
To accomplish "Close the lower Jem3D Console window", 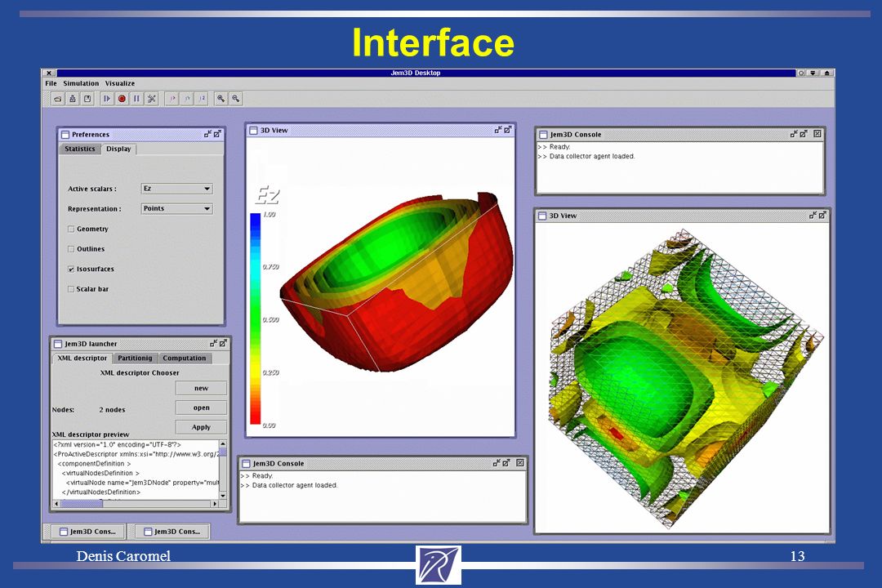I will pyautogui.click(x=520, y=463).
